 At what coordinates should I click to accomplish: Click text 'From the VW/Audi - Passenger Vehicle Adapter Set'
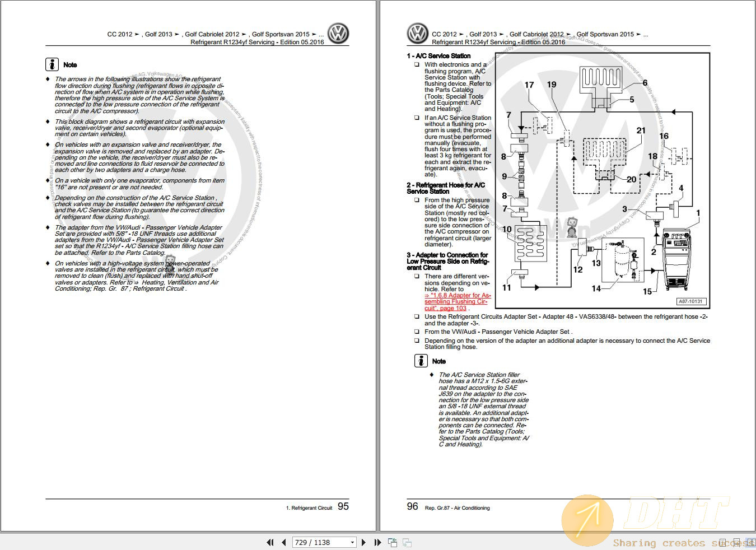(x=498, y=332)
